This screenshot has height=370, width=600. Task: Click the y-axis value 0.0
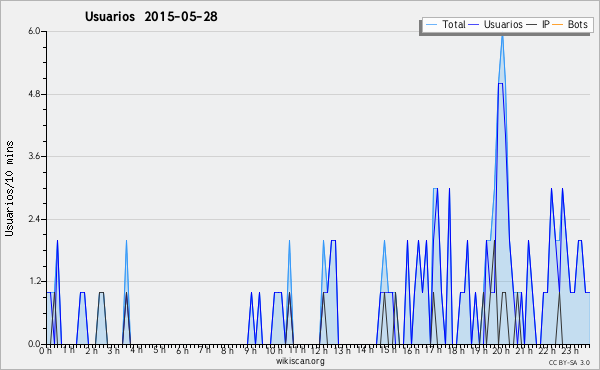tap(34, 344)
